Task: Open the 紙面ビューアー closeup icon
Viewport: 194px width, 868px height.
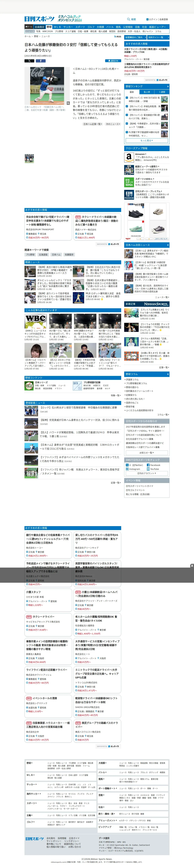Action: pyautogui.click(x=129, y=170)
